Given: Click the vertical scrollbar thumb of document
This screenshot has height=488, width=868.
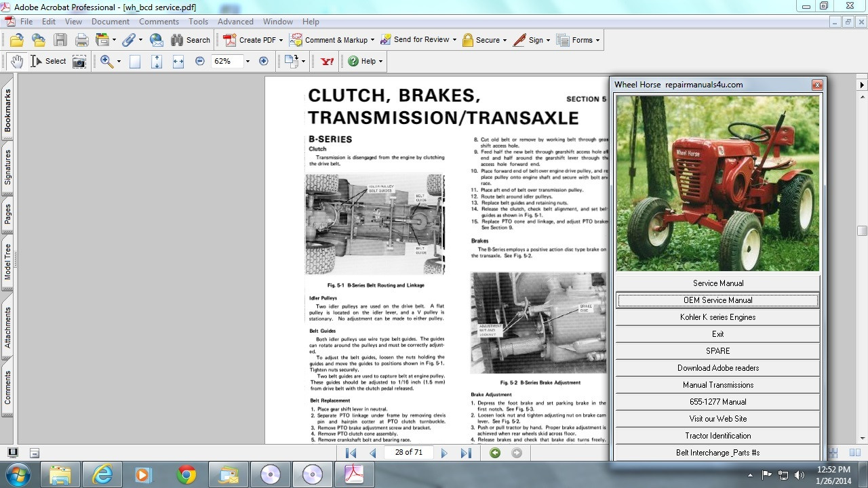Looking at the screenshot, I should pos(862,231).
